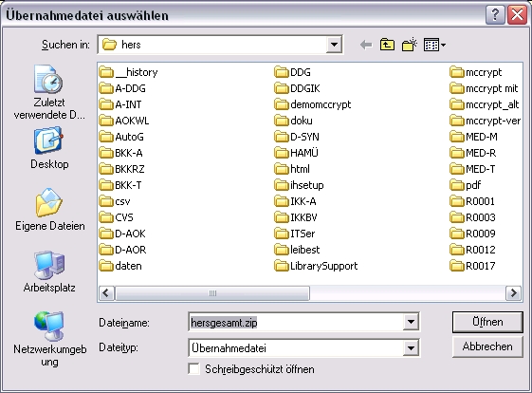Create a new folder with toolbar icon
Viewport: 532px width, 393px height.
[409, 45]
